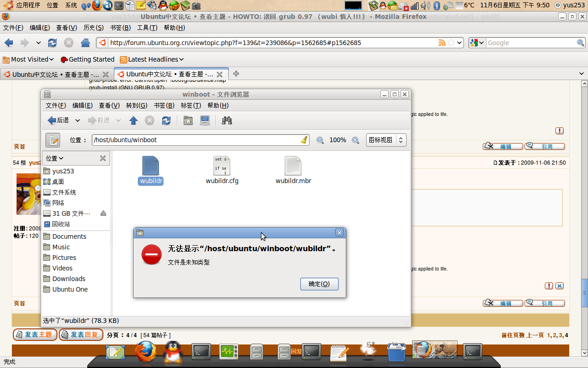This screenshot has height=368, width=588.
Task: Click Firefox reload button
Action: (x=52, y=43)
